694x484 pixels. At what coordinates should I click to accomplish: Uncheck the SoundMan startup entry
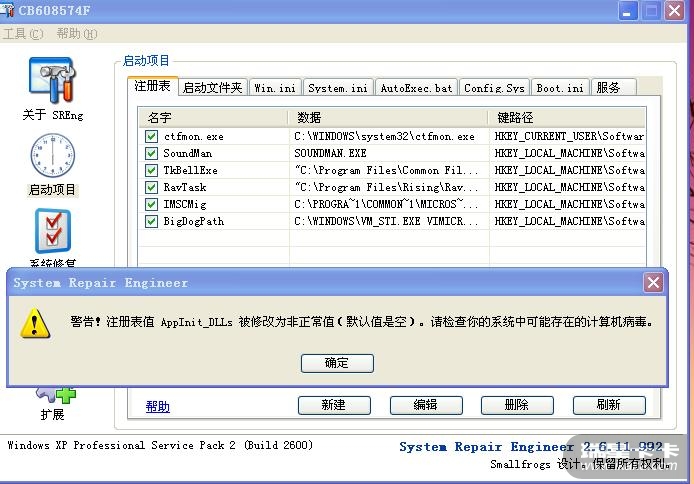tap(151, 153)
